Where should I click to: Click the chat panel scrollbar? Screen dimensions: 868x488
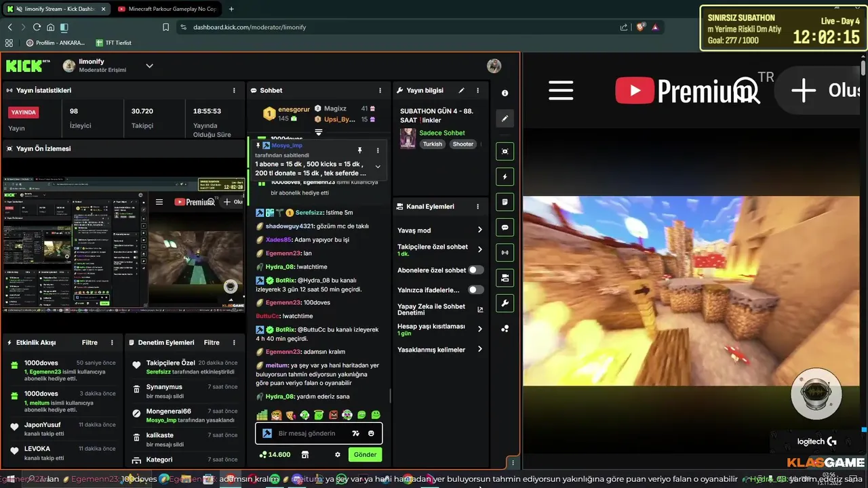(390, 396)
